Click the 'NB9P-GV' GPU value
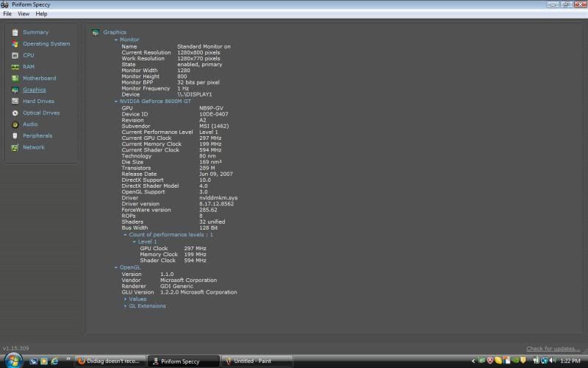Viewport: 588px width, 368px height. tap(211, 108)
